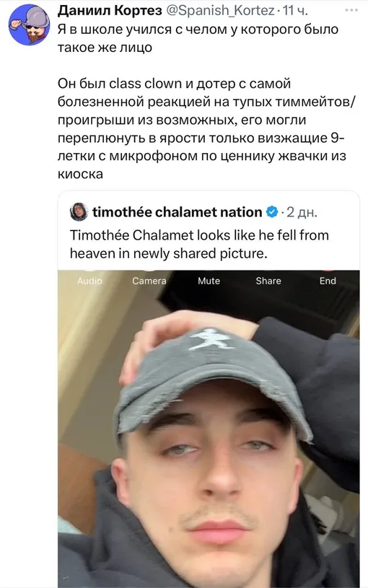This screenshot has height=588, width=368.
Task: Click the white figure logo on the cap
Action: click(x=210, y=339)
